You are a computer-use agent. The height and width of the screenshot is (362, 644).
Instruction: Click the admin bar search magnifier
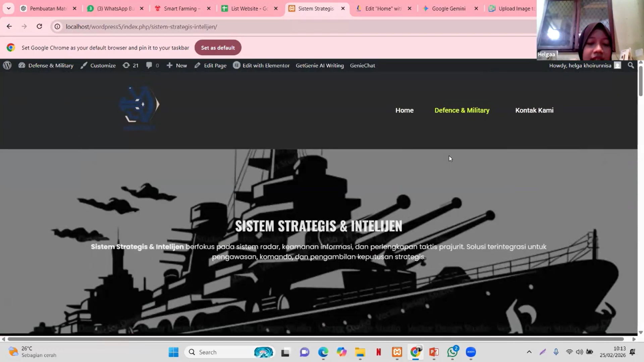(631, 65)
